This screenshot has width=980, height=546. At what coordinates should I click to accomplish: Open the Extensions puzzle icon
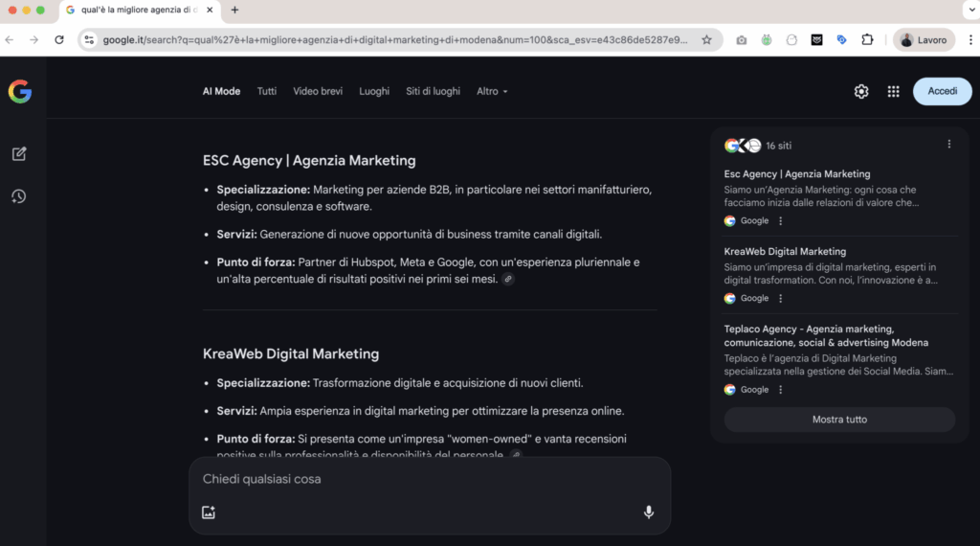(867, 40)
